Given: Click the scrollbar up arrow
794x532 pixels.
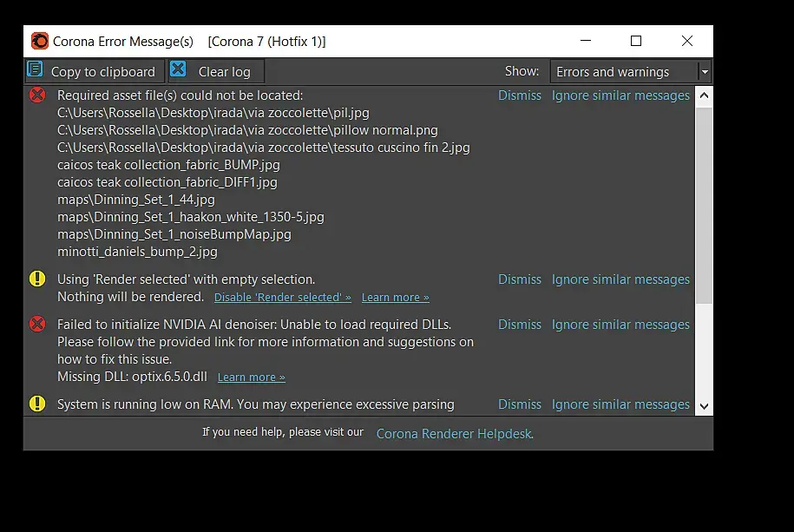Looking at the screenshot, I should (x=704, y=95).
